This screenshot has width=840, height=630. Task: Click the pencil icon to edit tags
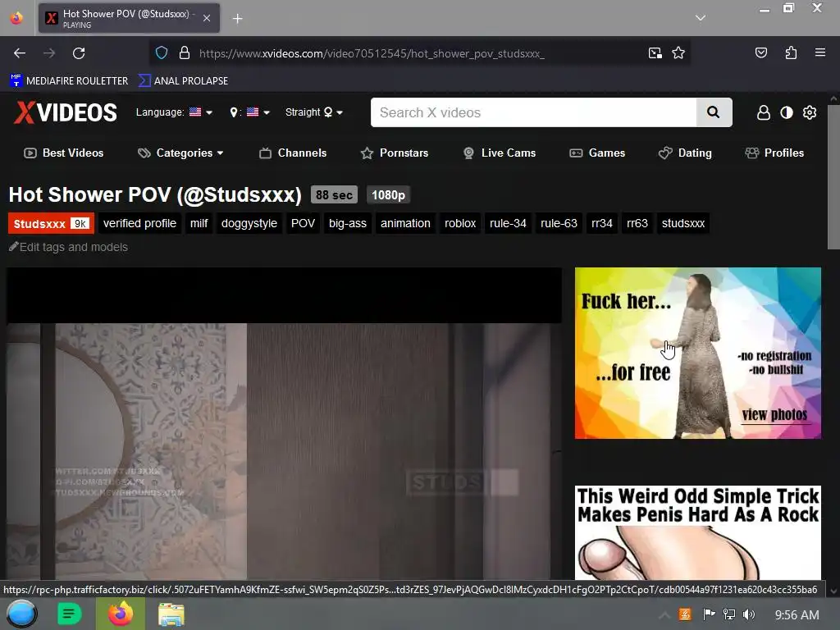coord(13,247)
